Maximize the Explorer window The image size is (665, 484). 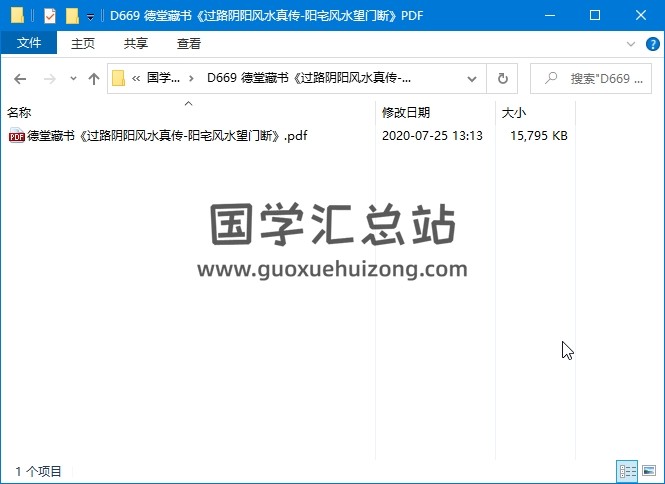click(595, 16)
